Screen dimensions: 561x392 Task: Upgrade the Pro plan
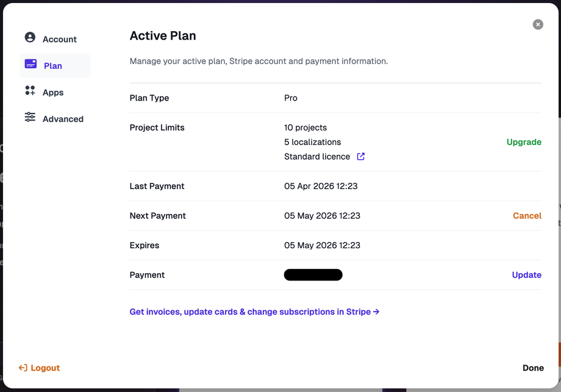(x=524, y=141)
